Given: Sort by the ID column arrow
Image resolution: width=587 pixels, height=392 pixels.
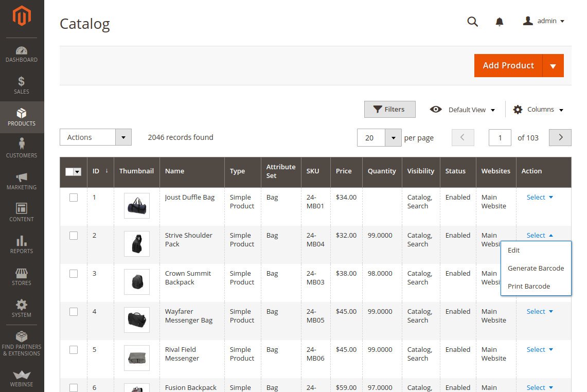Looking at the screenshot, I should (x=106, y=171).
